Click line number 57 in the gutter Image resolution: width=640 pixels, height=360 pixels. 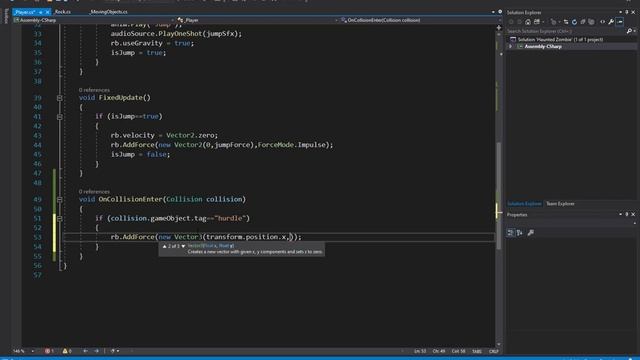37,275
